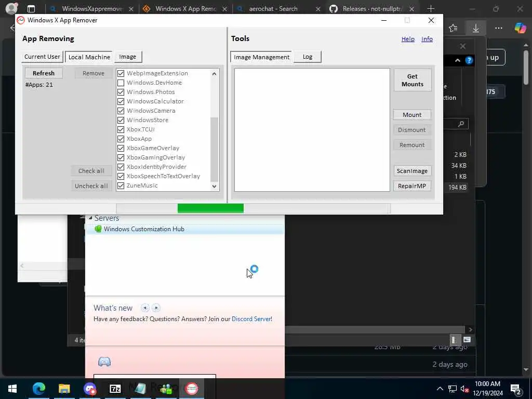Select the Local Machine tab

(89, 57)
